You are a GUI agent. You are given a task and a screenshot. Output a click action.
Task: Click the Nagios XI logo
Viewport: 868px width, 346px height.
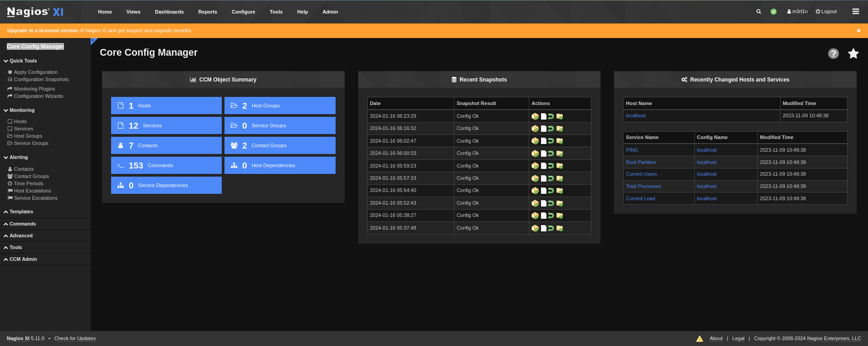(35, 12)
